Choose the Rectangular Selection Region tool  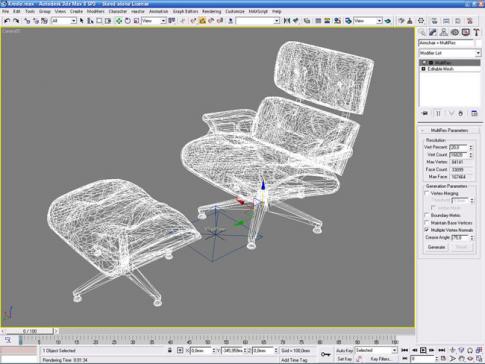click(x=99, y=21)
